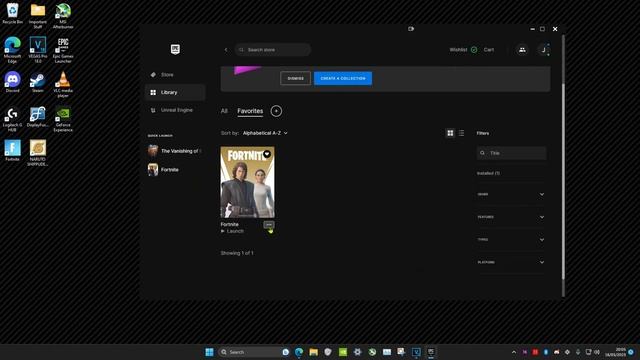Switch to the Favorites tab
The width and height of the screenshot is (640, 360).
point(250,111)
